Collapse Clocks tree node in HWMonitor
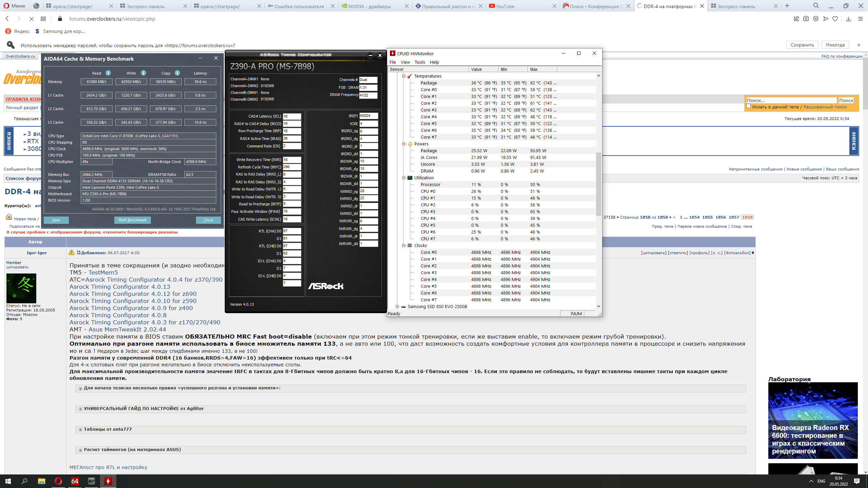The image size is (868, 488). point(403,246)
